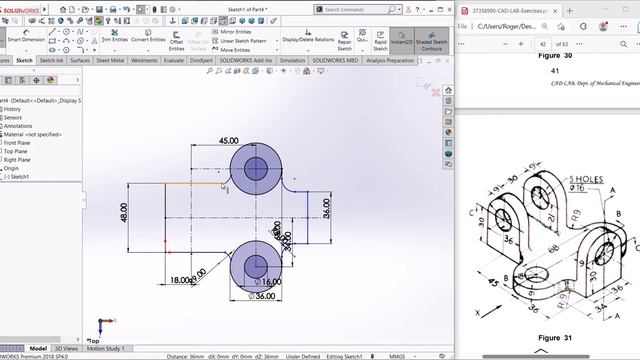The image size is (640, 360).
Task: Open the Appearances task pane icon
Action: click(448, 132)
